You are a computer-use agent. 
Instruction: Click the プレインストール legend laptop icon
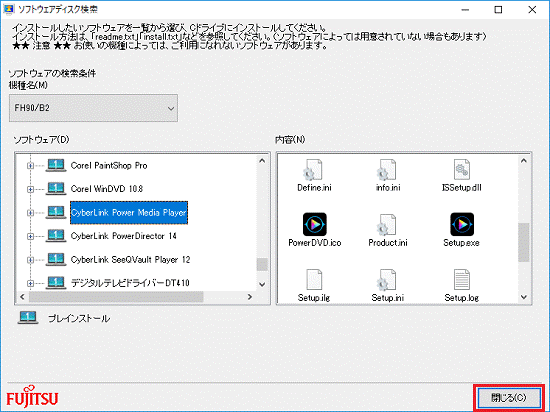(x=28, y=318)
